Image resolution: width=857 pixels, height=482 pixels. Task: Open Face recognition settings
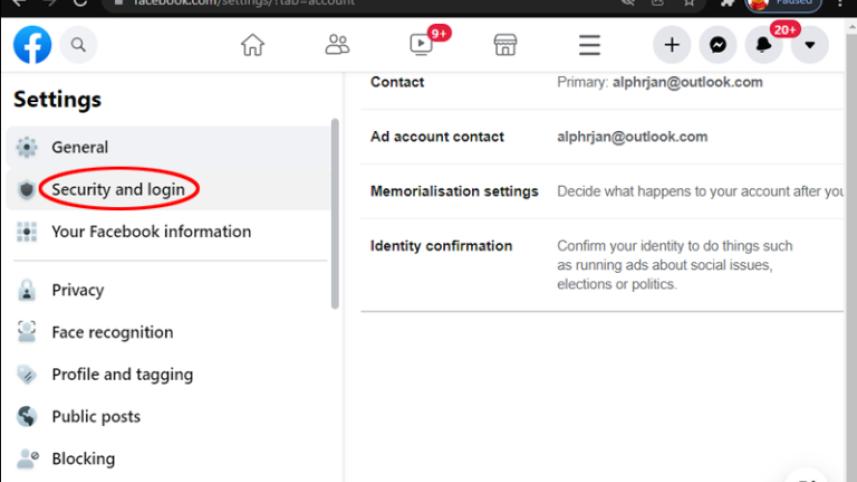point(112,332)
